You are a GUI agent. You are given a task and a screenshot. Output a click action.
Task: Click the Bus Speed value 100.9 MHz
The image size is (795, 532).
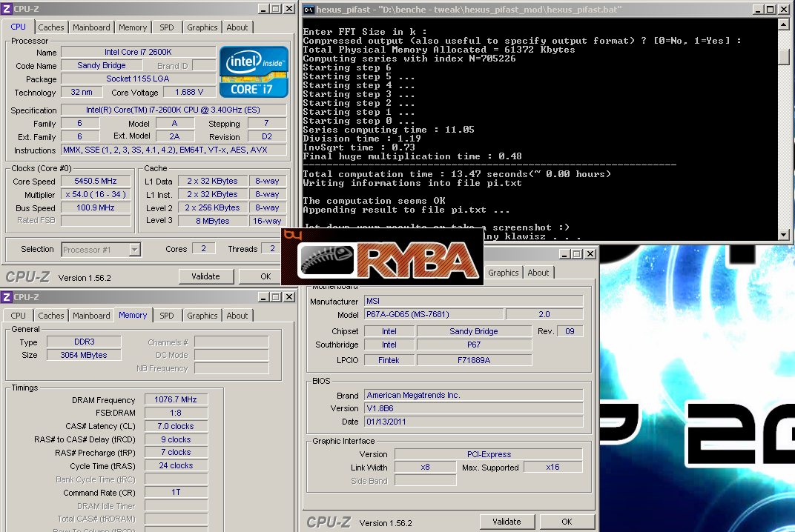point(96,207)
